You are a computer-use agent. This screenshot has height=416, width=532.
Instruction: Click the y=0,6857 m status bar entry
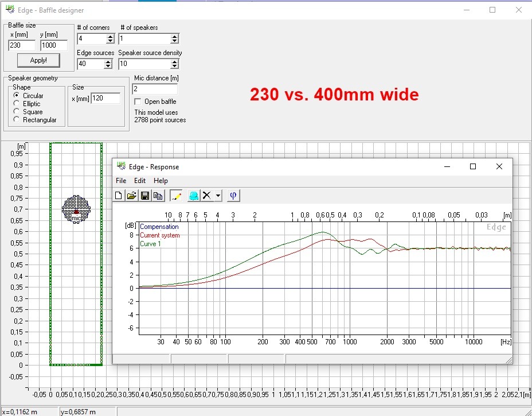coord(78,412)
